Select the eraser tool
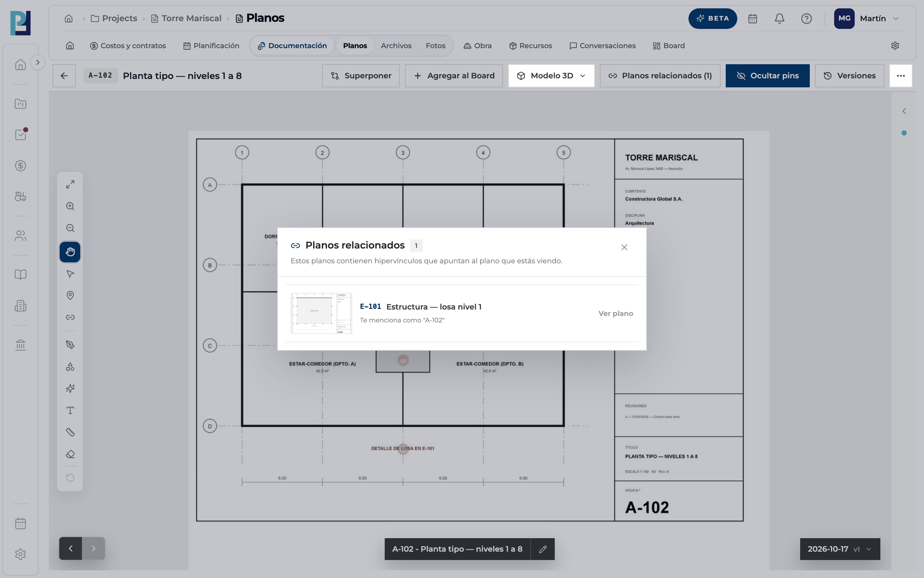The width and height of the screenshot is (924, 578). (x=70, y=454)
